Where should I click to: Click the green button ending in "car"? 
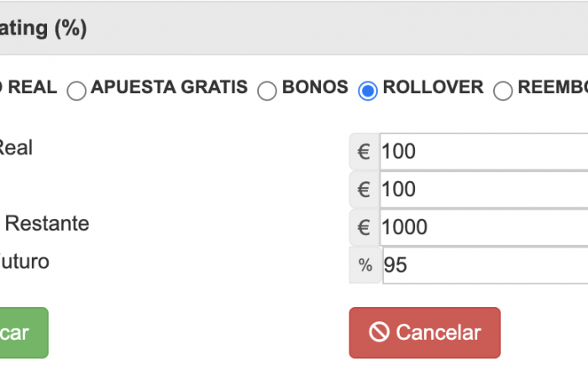coord(24,333)
